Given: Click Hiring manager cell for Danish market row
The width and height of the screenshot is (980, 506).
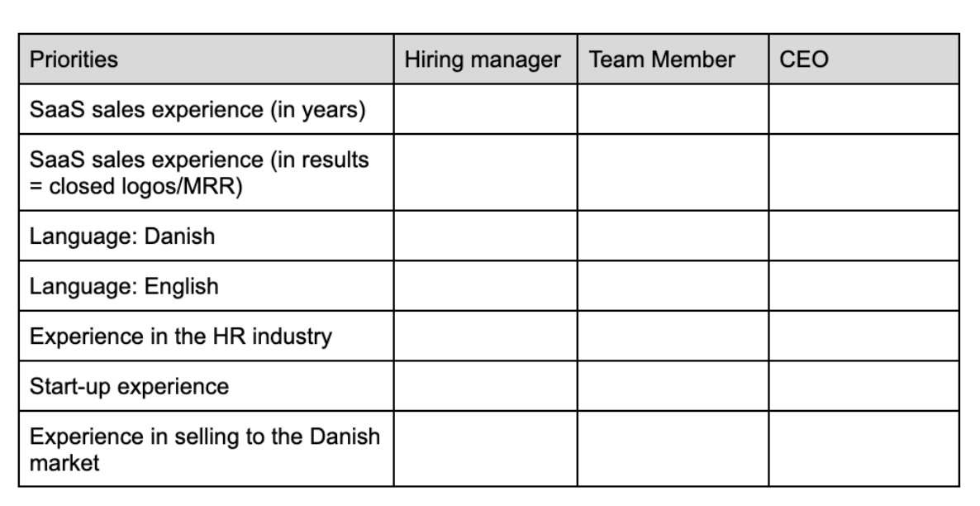Looking at the screenshot, I should pyautogui.click(x=485, y=449).
